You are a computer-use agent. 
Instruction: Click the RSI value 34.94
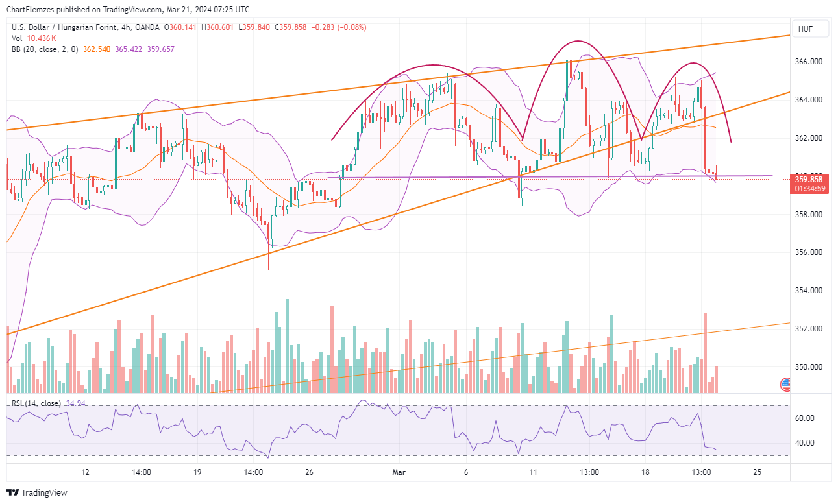pyautogui.click(x=77, y=403)
